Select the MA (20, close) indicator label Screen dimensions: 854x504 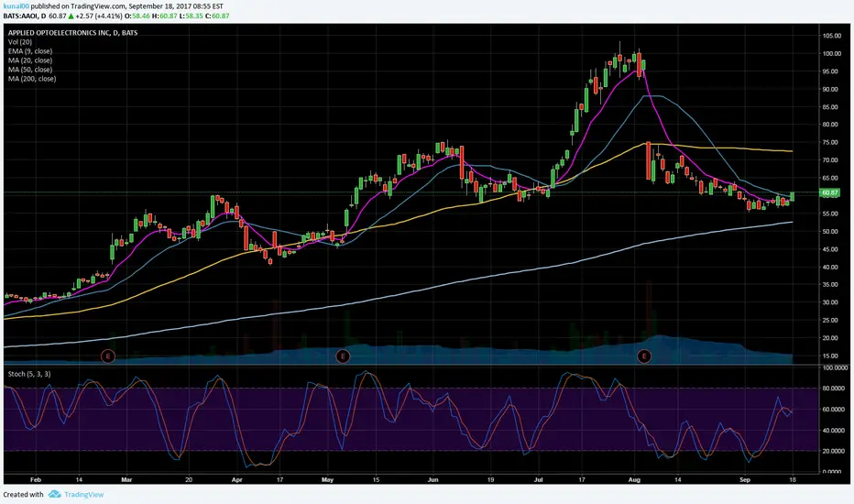pyautogui.click(x=30, y=60)
